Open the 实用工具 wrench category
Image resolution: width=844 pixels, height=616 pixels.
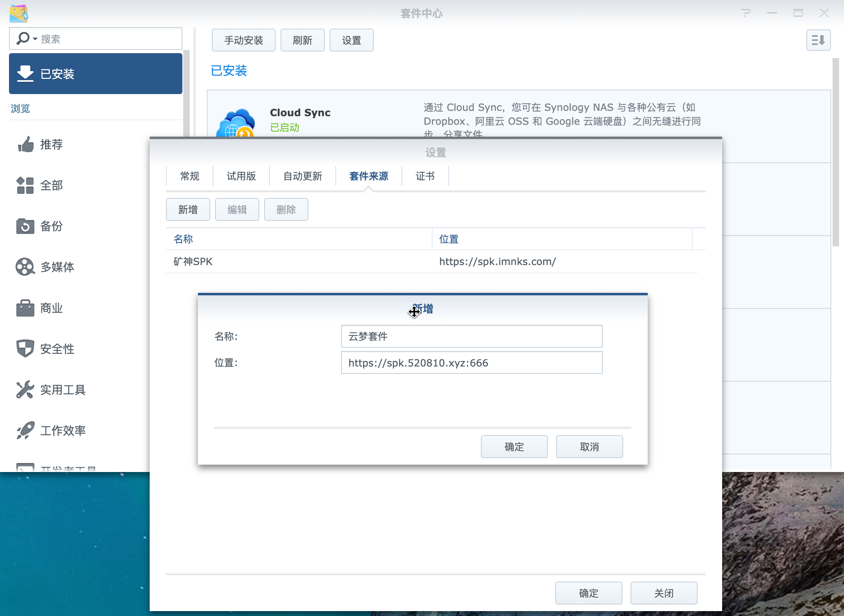tap(25, 390)
